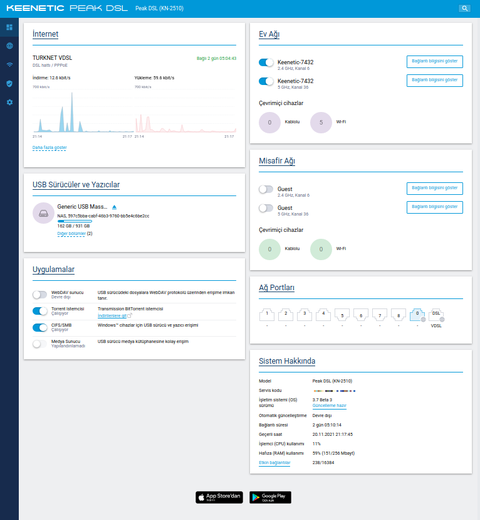480x520 pixels.
Task: Click the masked service code value
Action: click(334, 391)
